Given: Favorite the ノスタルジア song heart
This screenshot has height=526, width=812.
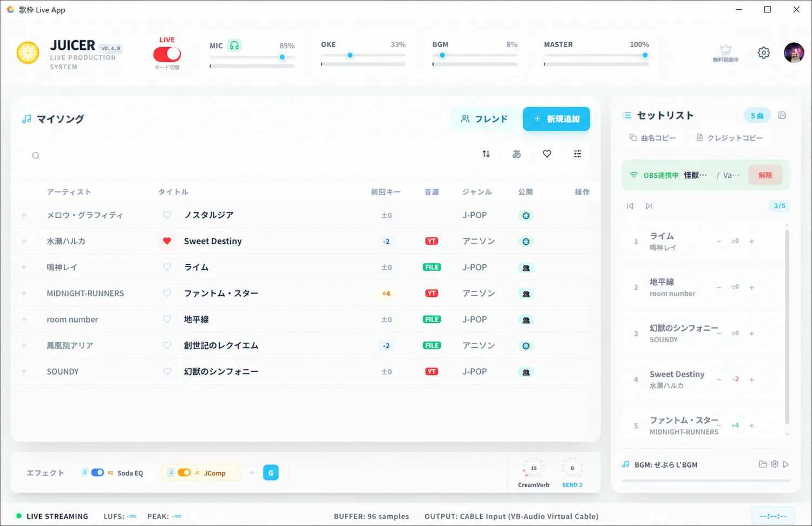Looking at the screenshot, I should (167, 215).
